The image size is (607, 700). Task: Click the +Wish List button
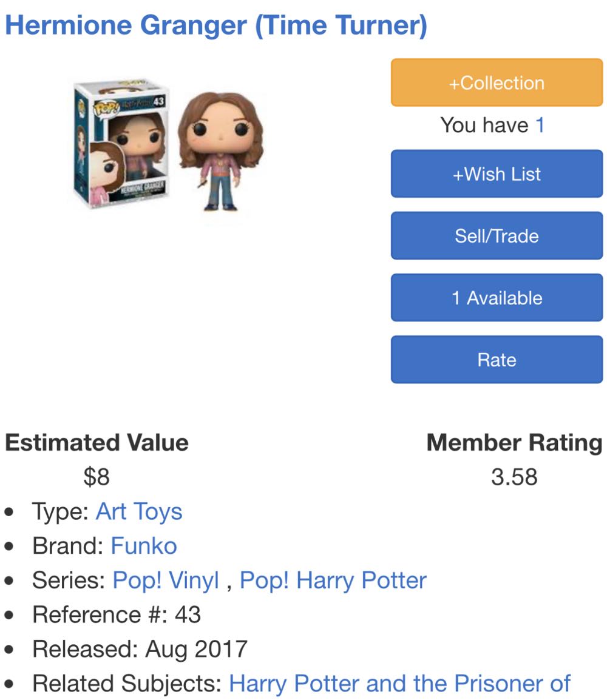(x=496, y=174)
